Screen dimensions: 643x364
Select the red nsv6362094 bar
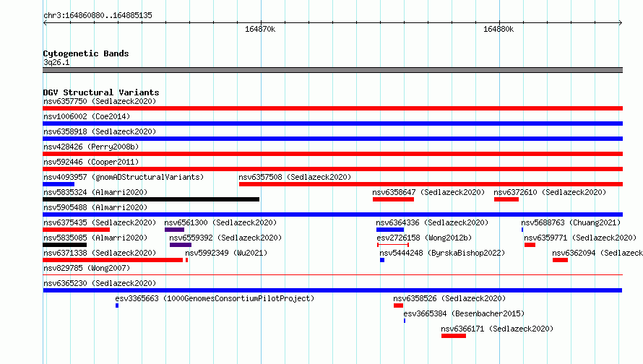(560, 260)
